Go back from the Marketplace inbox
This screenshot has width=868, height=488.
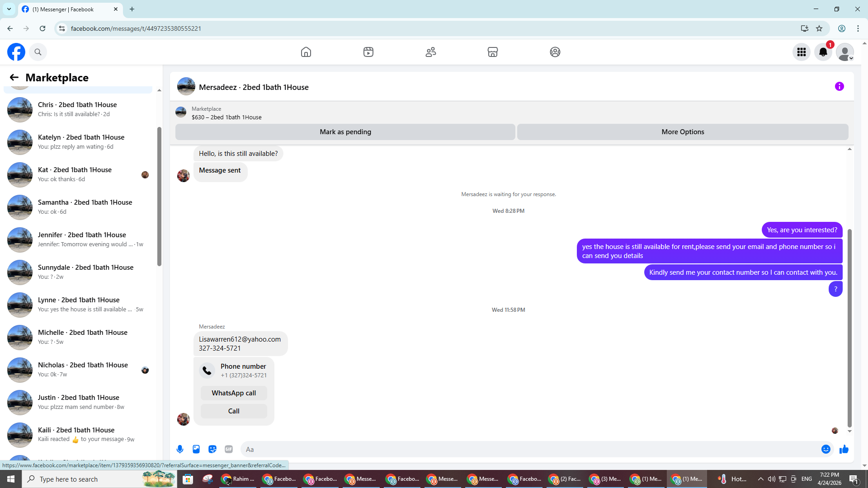click(14, 77)
